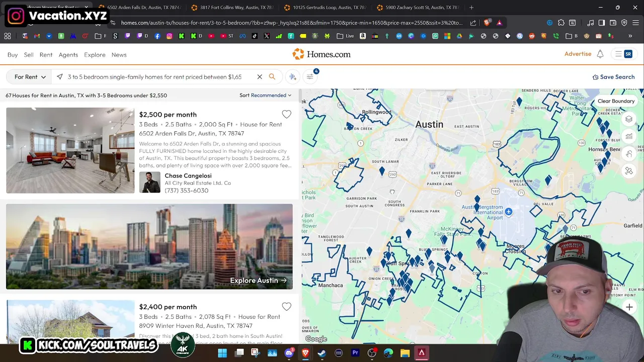Click the Homes.com logo
Image resolution: width=644 pixels, height=362 pixels.
(321, 54)
